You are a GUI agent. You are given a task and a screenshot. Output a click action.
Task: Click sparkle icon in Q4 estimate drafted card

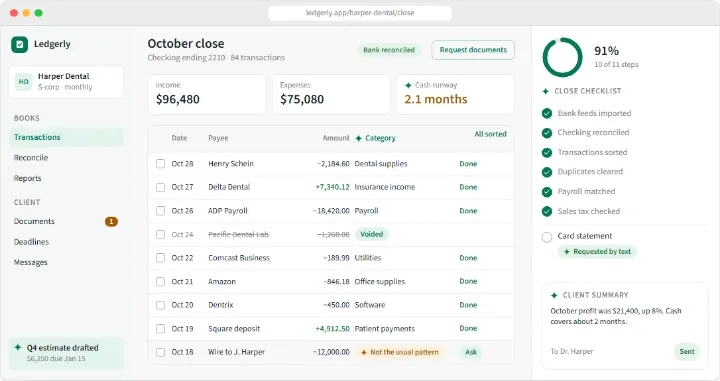click(x=18, y=347)
